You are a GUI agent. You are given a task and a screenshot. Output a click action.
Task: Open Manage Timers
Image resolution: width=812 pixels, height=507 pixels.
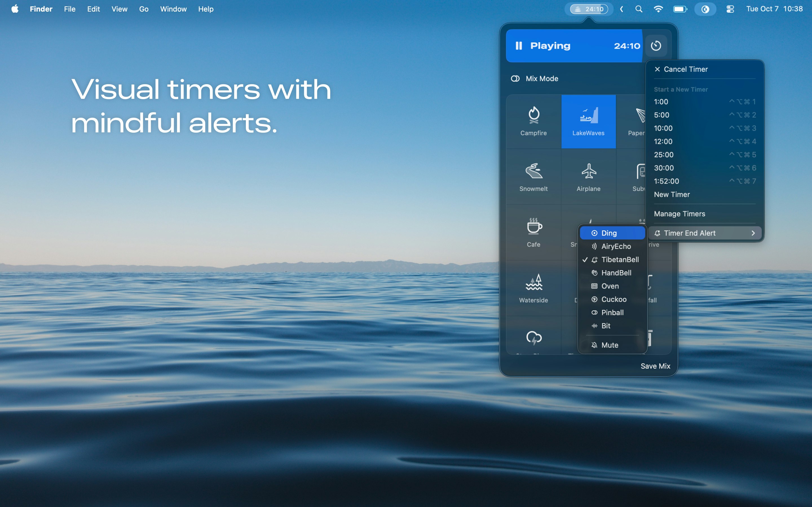point(679,214)
